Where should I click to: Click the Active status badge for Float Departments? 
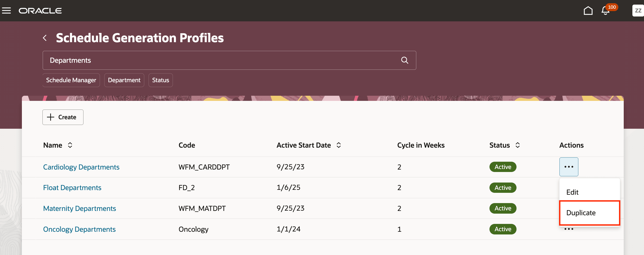tap(502, 187)
